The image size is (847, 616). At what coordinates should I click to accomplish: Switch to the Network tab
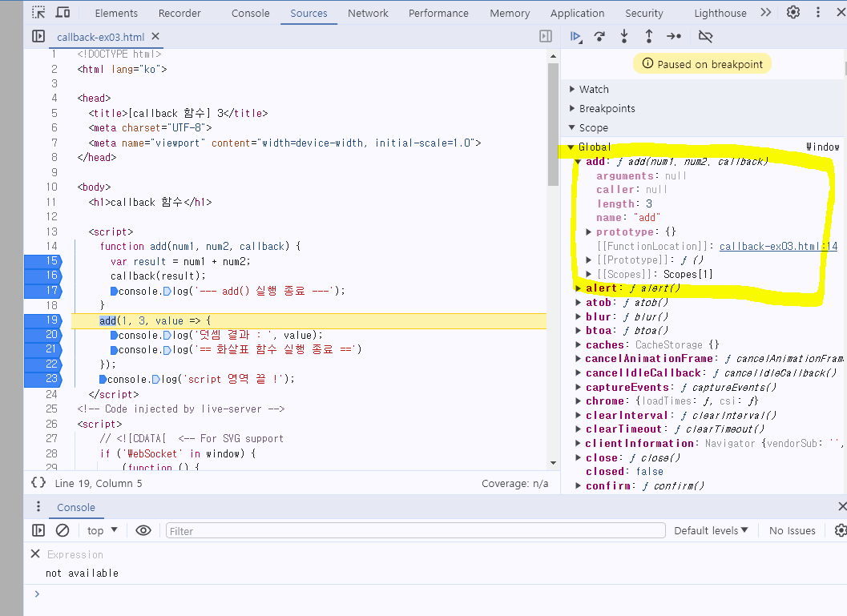[368, 13]
